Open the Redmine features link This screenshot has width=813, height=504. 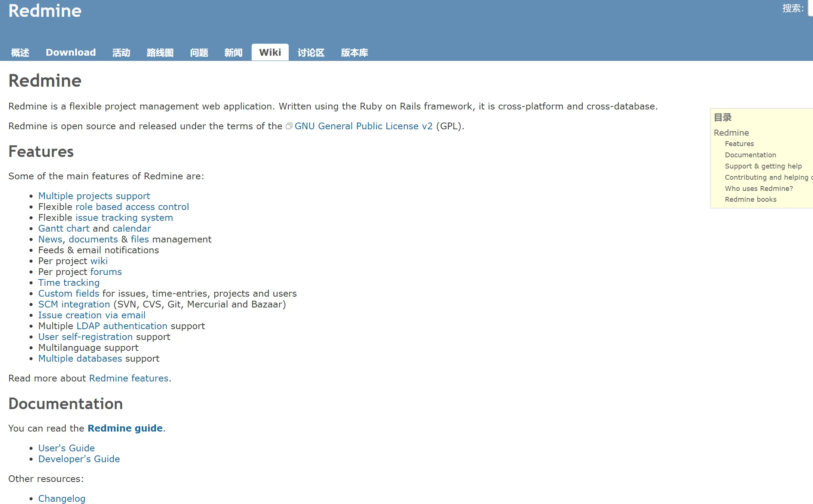tap(129, 378)
